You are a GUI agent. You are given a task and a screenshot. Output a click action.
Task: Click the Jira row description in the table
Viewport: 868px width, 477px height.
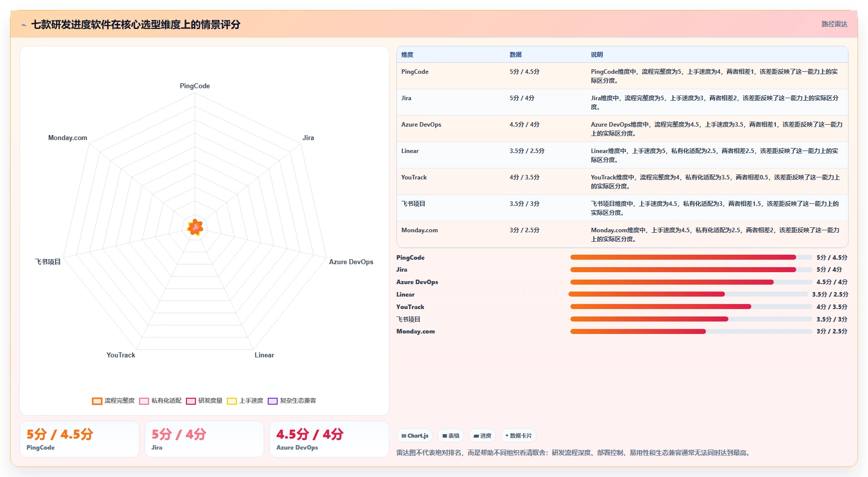click(x=715, y=103)
